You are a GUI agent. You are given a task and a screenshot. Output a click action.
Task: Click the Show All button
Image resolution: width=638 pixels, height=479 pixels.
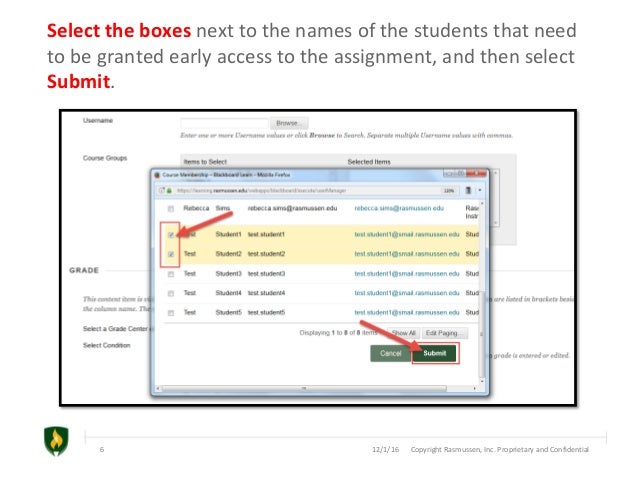pyautogui.click(x=403, y=333)
